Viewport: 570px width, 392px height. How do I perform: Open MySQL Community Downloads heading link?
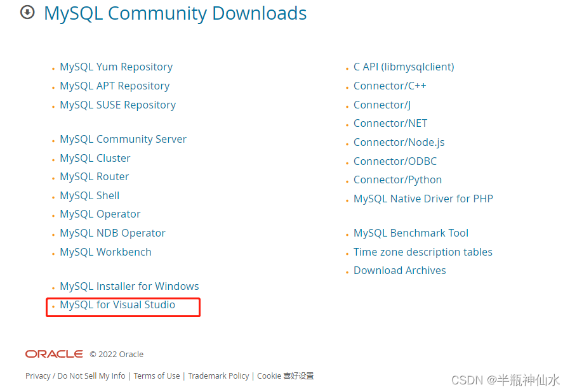click(x=175, y=13)
